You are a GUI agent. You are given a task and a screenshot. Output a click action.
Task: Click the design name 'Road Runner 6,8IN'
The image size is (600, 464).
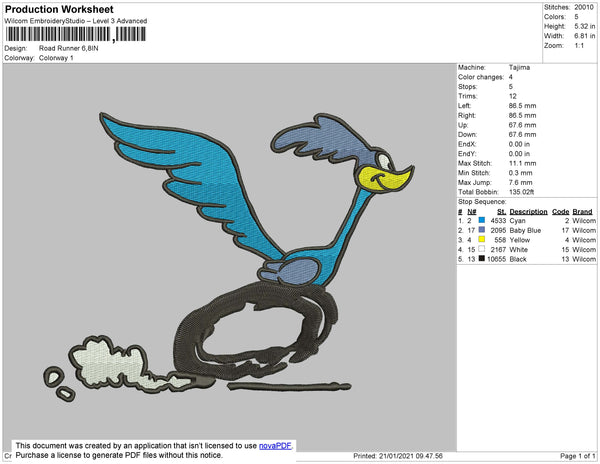(x=68, y=48)
